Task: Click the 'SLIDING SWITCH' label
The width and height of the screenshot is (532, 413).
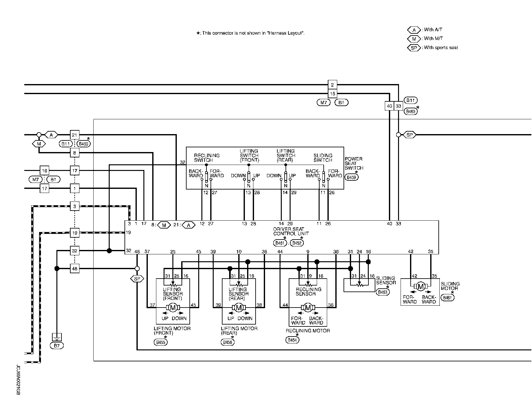Action: point(323,158)
